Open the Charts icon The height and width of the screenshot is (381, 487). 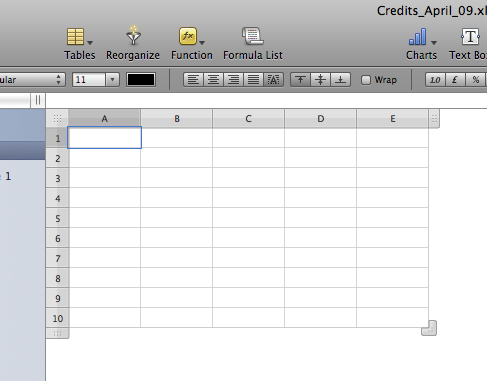[x=418, y=36]
